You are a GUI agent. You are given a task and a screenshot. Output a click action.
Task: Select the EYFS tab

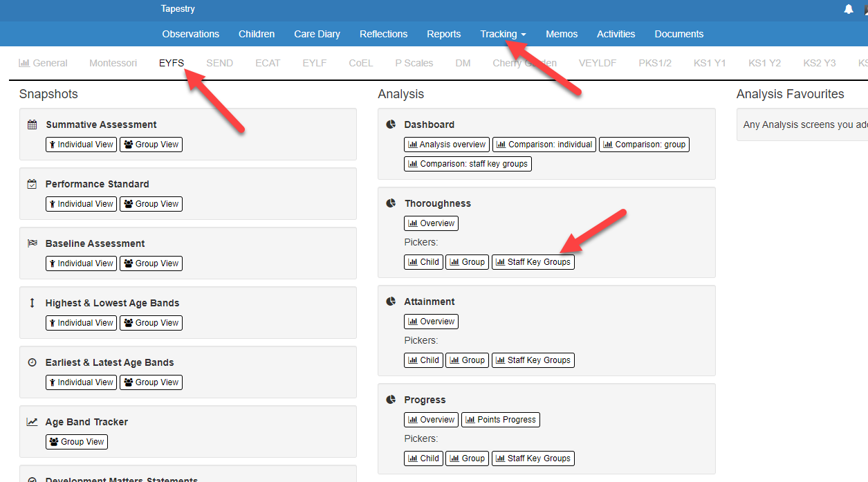click(x=172, y=63)
